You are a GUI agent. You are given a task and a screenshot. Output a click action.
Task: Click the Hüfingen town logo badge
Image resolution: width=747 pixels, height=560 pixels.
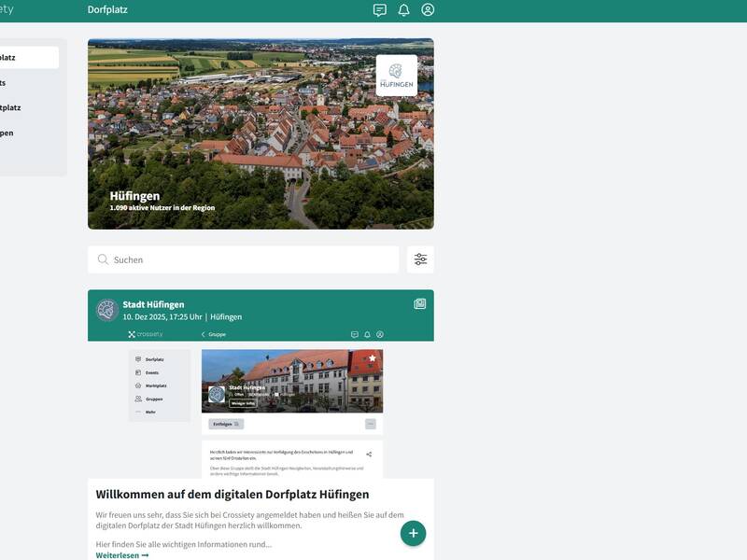(x=396, y=76)
